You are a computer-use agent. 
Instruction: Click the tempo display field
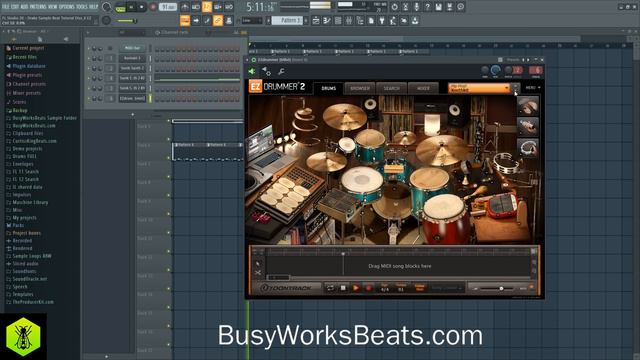(x=168, y=7)
